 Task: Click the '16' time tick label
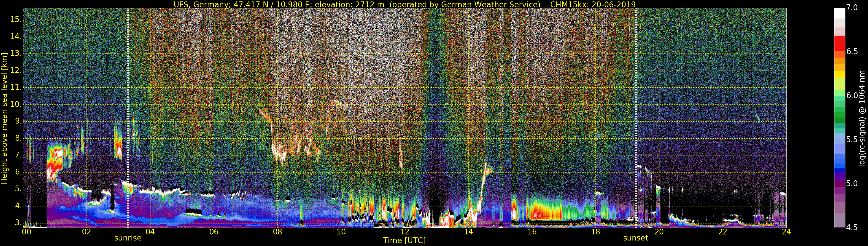pos(532,232)
